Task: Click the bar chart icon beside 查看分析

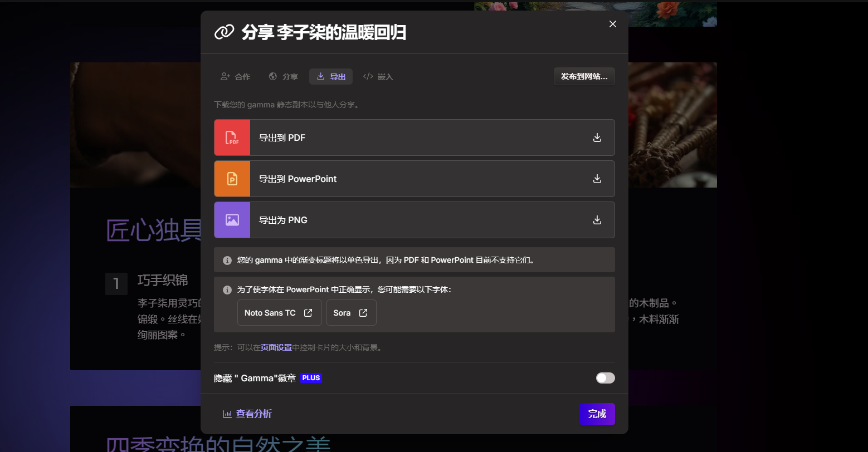Action: coord(227,414)
